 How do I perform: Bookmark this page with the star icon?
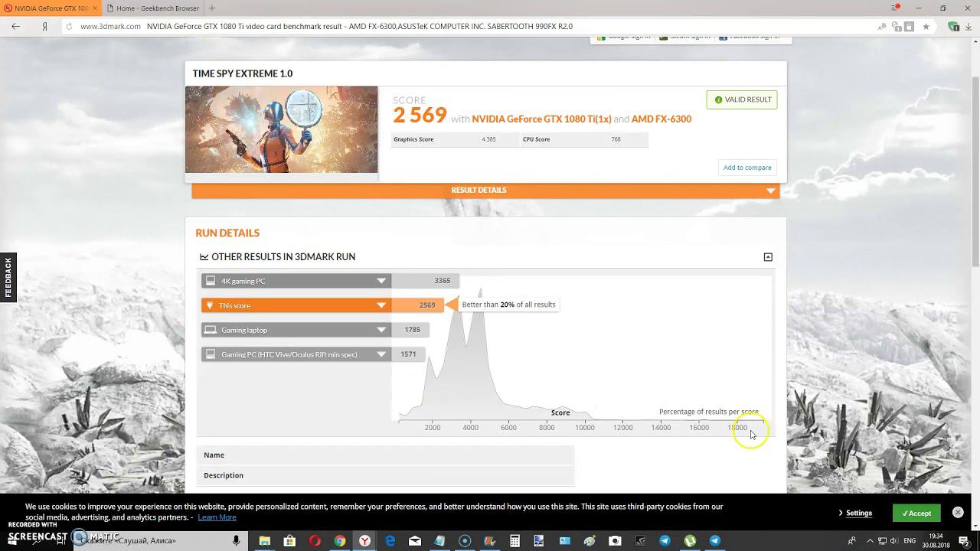926,26
